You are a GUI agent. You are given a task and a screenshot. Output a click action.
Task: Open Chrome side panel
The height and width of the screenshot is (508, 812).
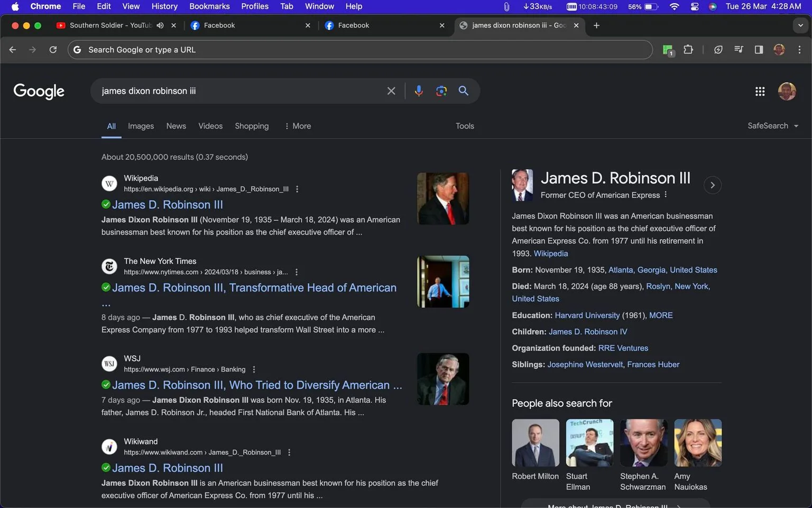point(759,50)
